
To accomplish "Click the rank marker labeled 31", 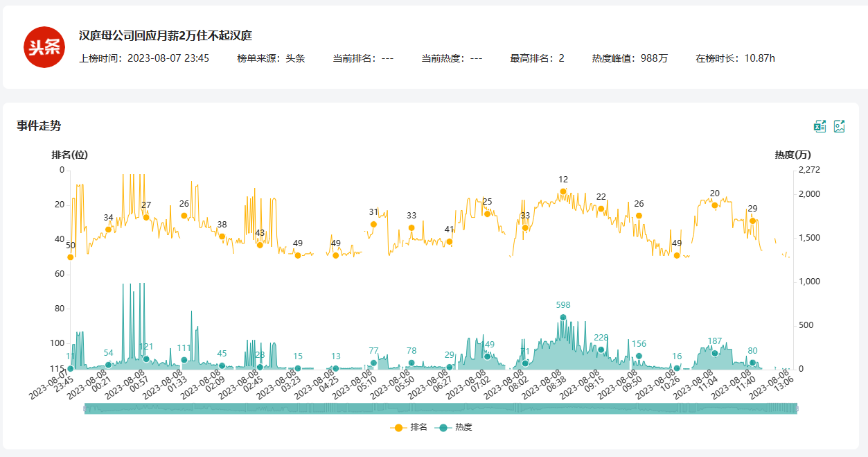I will coord(373,224).
